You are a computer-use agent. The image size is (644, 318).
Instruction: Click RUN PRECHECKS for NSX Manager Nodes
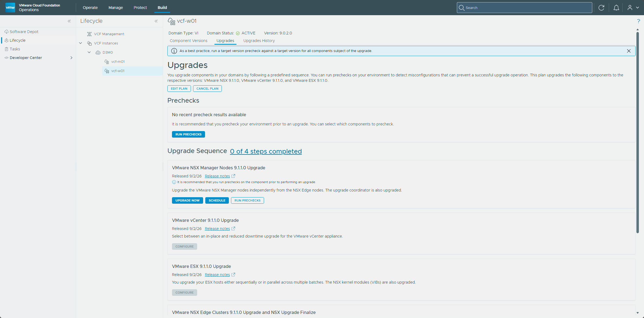[247, 200]
